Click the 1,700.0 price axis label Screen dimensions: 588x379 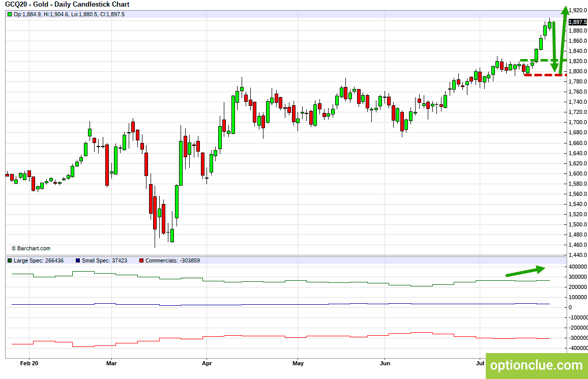(578, 123)
